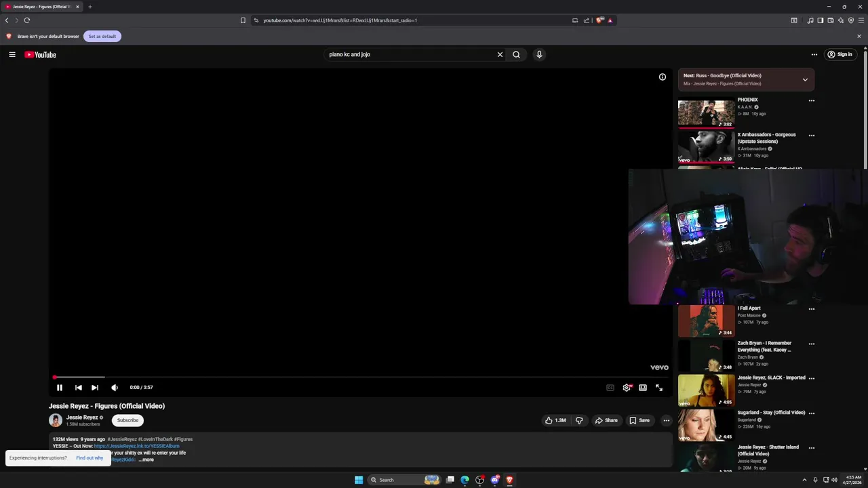Sign in to YouTube

(840, 54)
